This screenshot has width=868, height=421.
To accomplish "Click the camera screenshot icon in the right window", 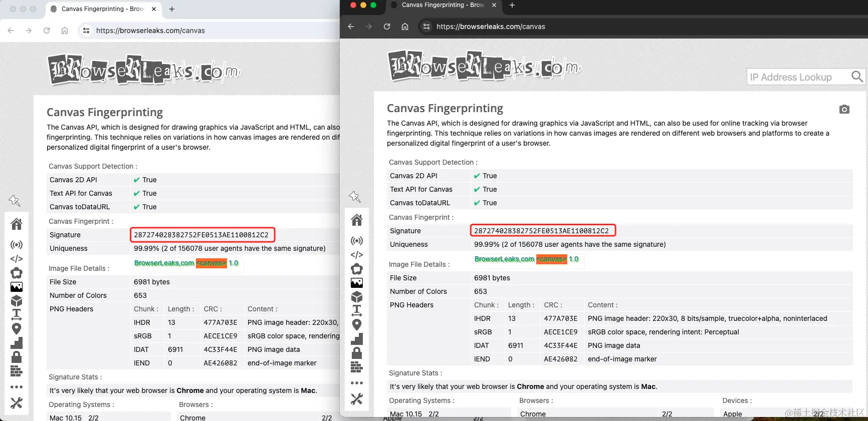I will pos(844,109).
